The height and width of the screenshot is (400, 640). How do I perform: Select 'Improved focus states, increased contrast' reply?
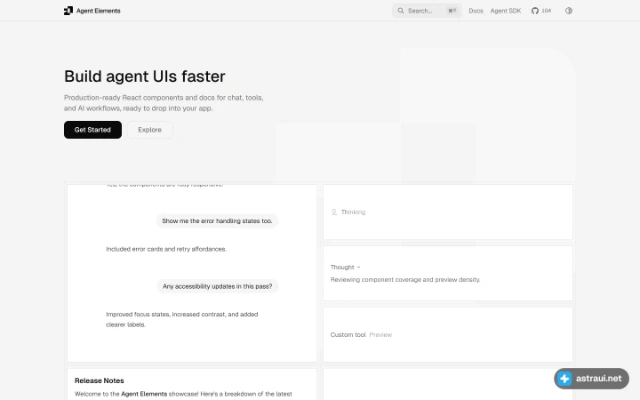click(182, 320)
